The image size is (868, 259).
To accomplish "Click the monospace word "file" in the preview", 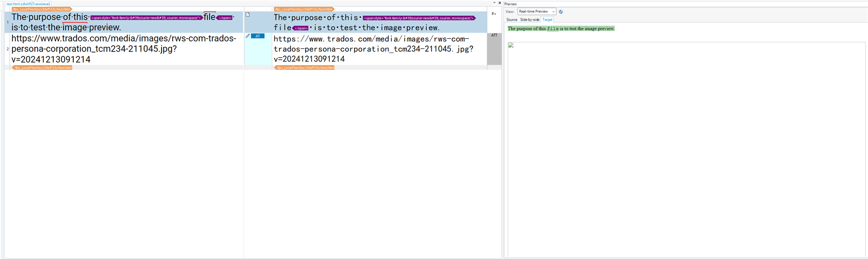I will [x=553, y=29].
